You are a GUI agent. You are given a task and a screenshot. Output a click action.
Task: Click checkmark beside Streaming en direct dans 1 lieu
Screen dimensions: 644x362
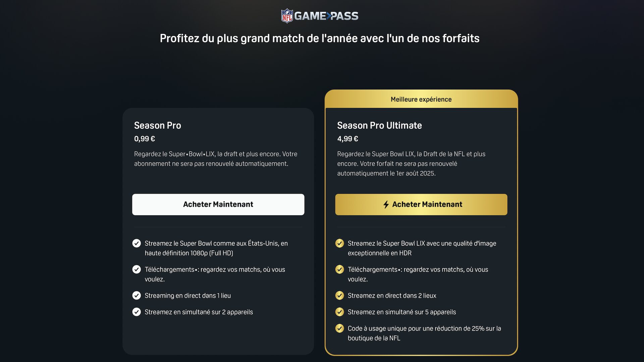point(137,296)
